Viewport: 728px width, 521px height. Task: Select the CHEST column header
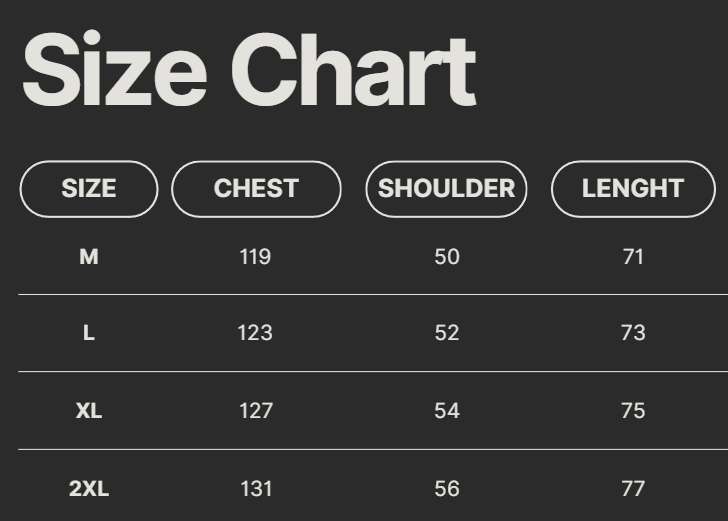click(x=256, y=189)
